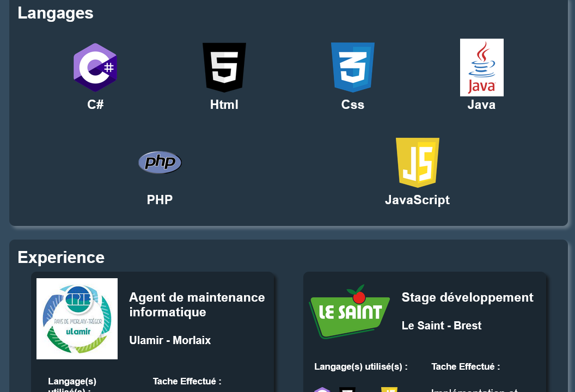The height and width of the screenshot is (392, 575).
Task: Click the "Le Saint - Brest" text
Action: (x=442, y=326)
